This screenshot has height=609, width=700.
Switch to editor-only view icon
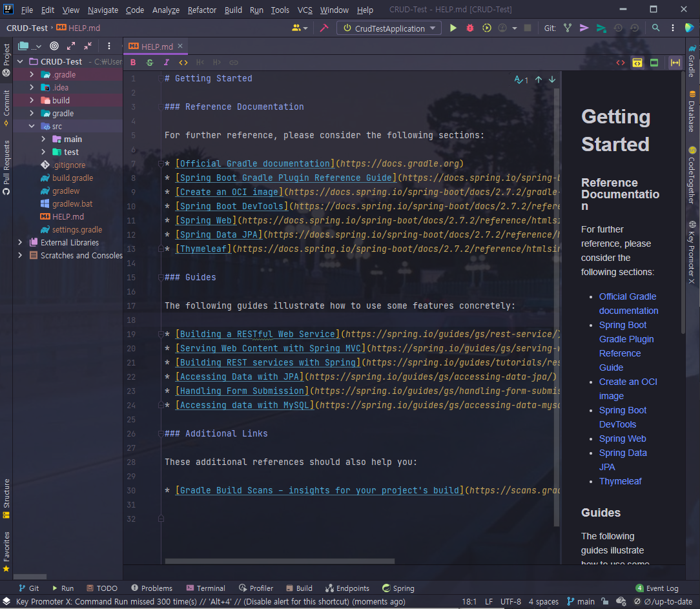coord(621,63)
